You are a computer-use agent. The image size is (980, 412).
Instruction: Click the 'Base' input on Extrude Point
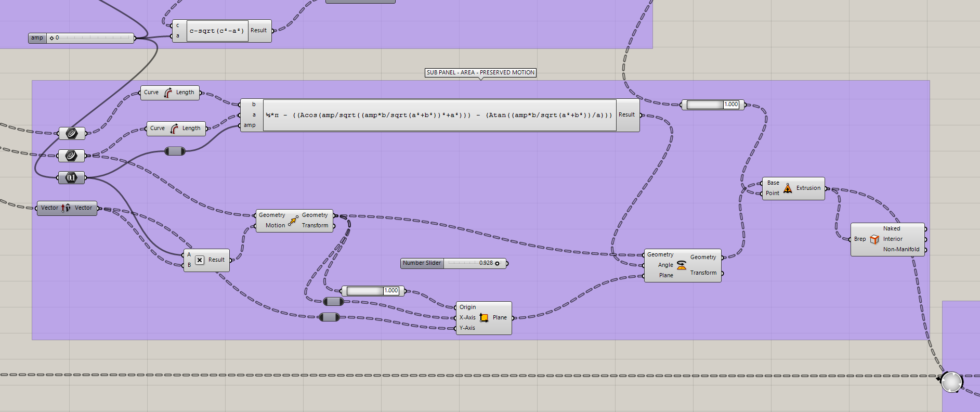tap(773, 183)
